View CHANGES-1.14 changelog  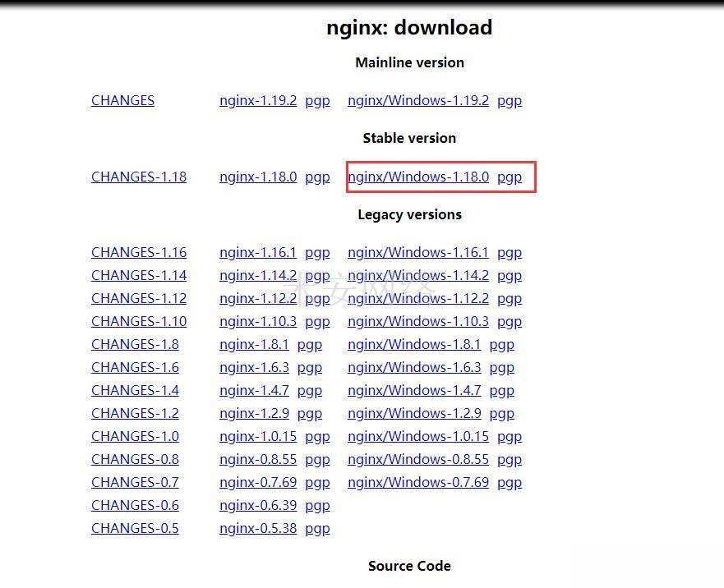(x=139, y=276)
